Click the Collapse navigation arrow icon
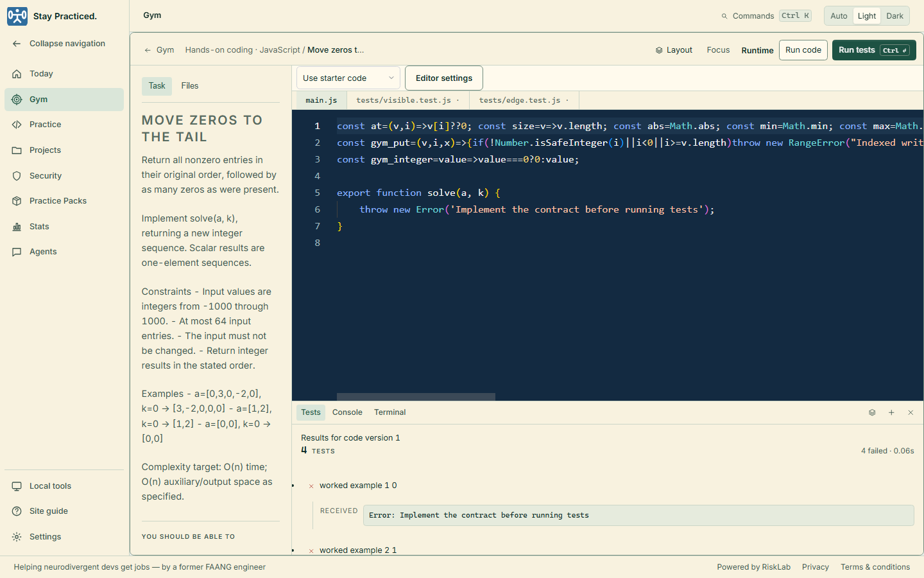Screen dimensions: 924x578 pyautogui.click(x=17, y=44)
